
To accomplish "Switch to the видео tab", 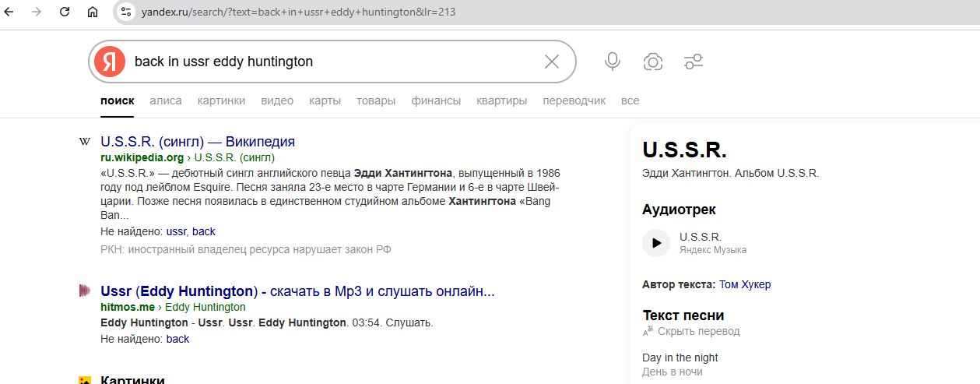I will [x=277, y=100].
